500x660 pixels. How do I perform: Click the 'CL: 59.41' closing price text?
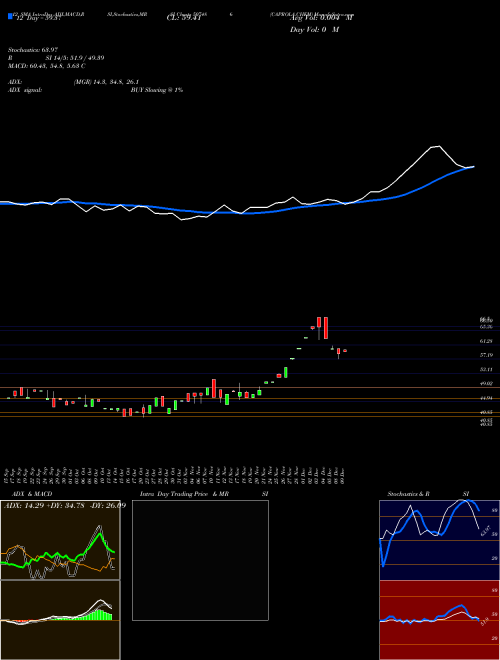[182, 18]
